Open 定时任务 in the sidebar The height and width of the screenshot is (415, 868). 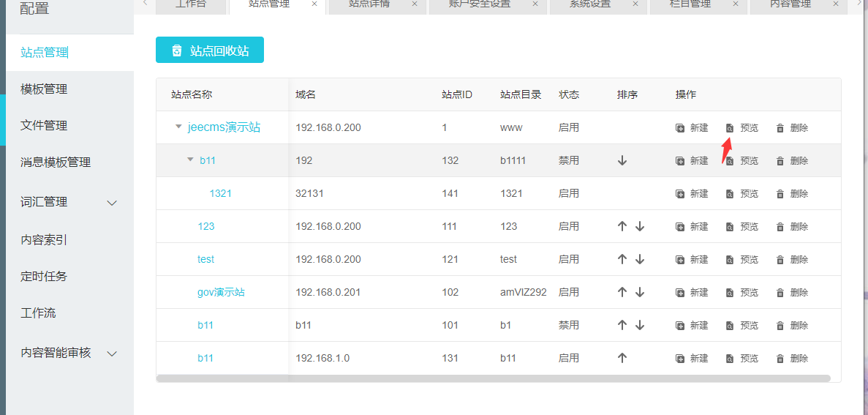(44, 276)
